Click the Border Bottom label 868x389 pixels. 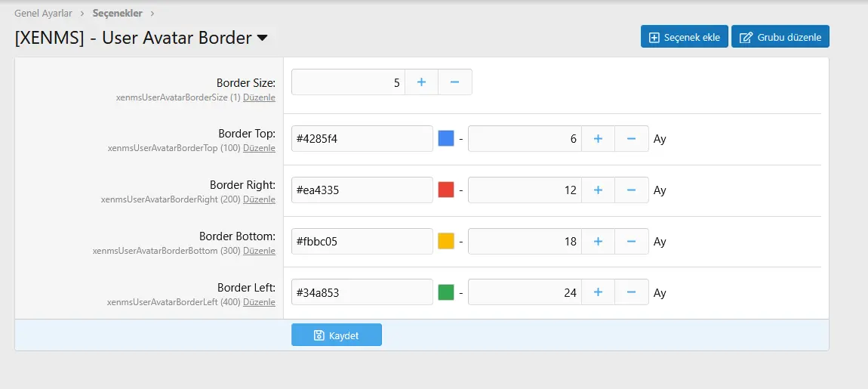point(238,236)
